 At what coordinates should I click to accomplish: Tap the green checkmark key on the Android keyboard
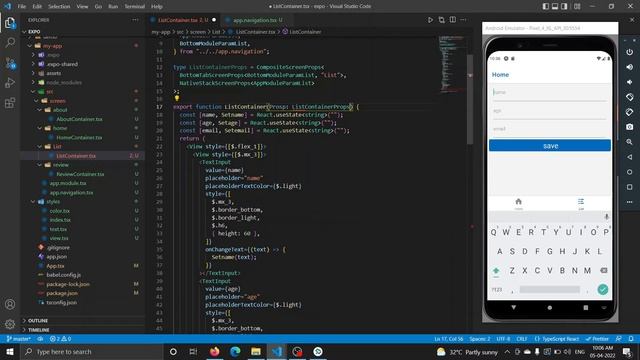click(602, 289)
